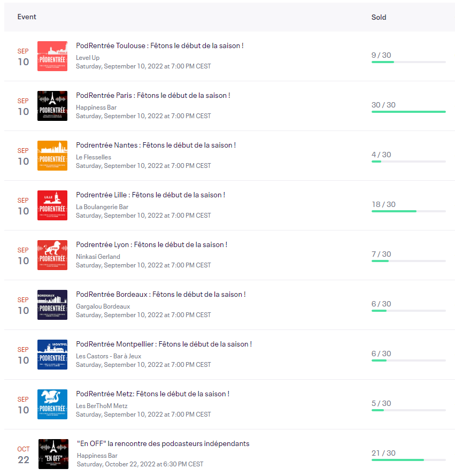
Task: Open the Podrentrée Lyon lion thumbnail
Action: (52, 255)
